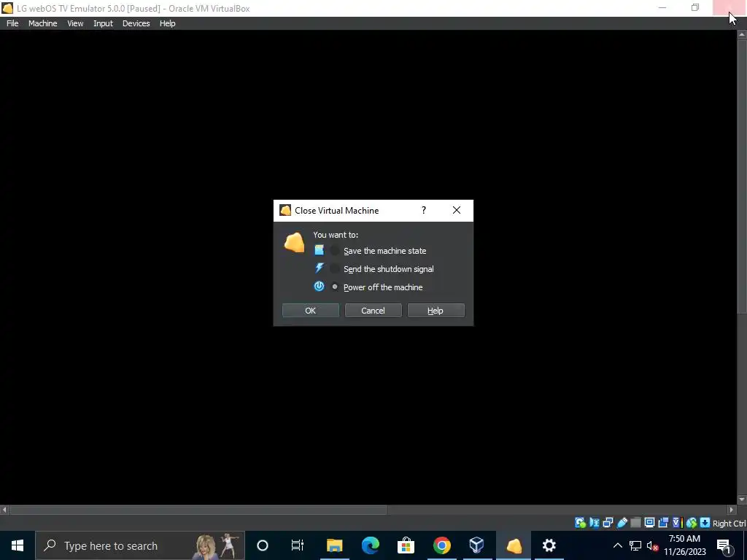Viewport: 747px width, 560px height.
Task: Open VirtualBox Manager cube taskbar icon
Action: [477, 545]
